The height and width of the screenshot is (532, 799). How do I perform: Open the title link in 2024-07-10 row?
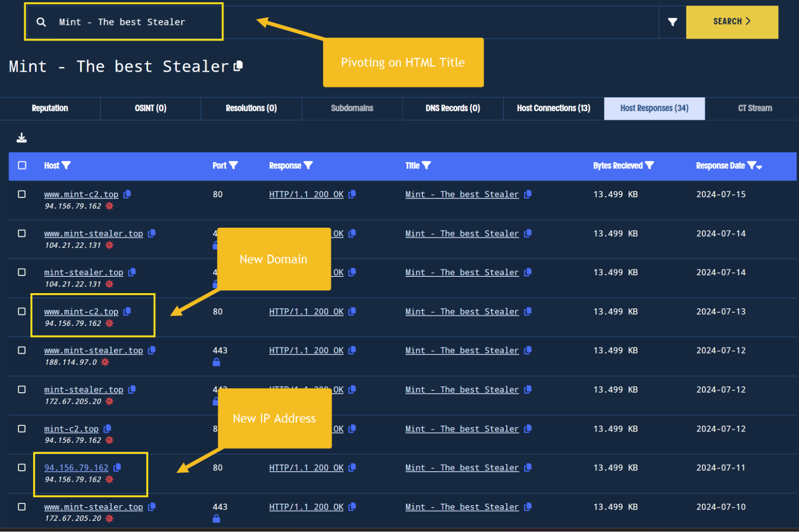pos(462,507)
